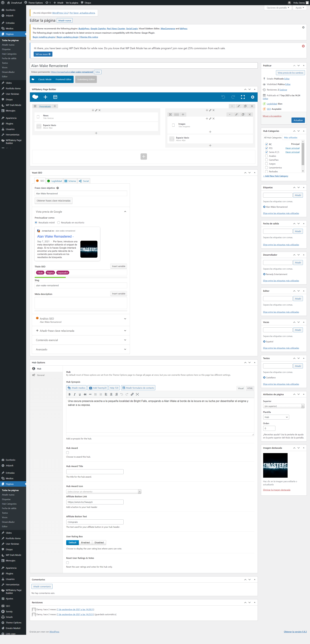Open WPBakery templates panel icon
The width and height of the screenshot is (310, 644).
click(x=55, y=97)
